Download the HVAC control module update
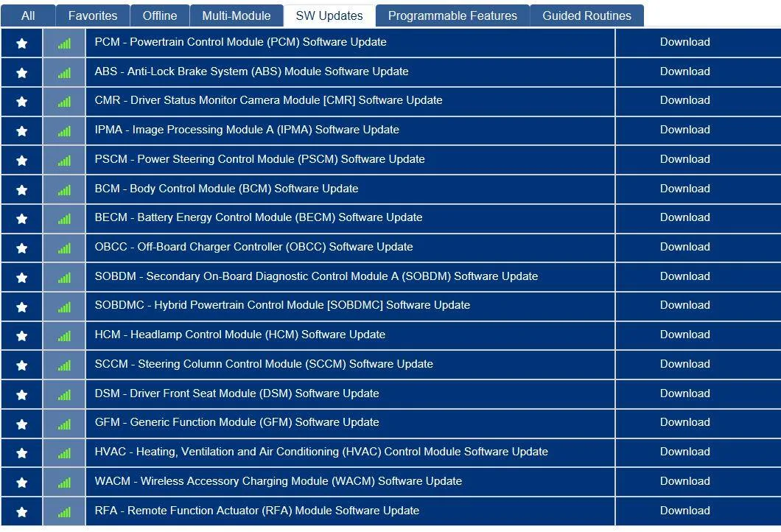This screenshot has width=781, height=532. coord(685,451)
